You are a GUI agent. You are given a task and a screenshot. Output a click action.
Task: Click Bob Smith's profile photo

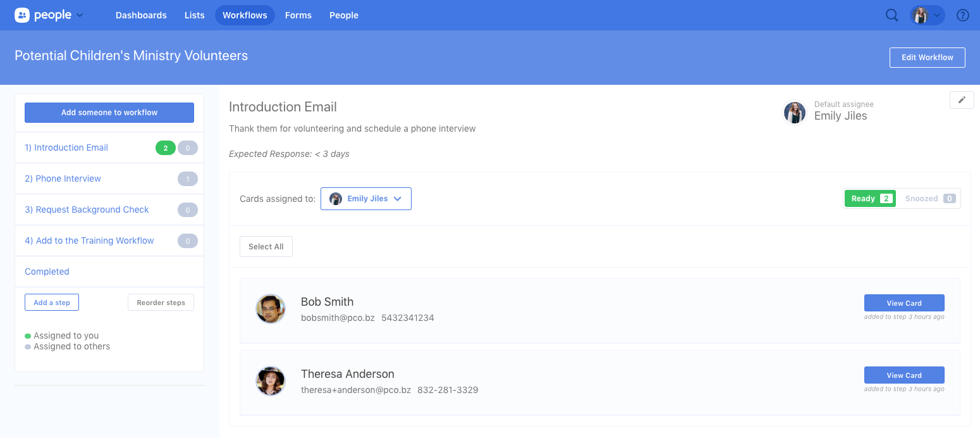271,309
